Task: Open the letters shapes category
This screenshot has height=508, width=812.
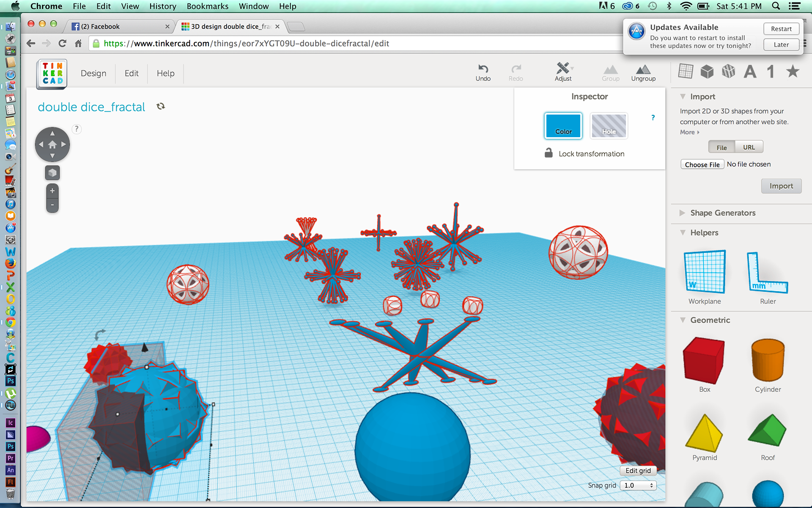Action: (x=750, y=72)
